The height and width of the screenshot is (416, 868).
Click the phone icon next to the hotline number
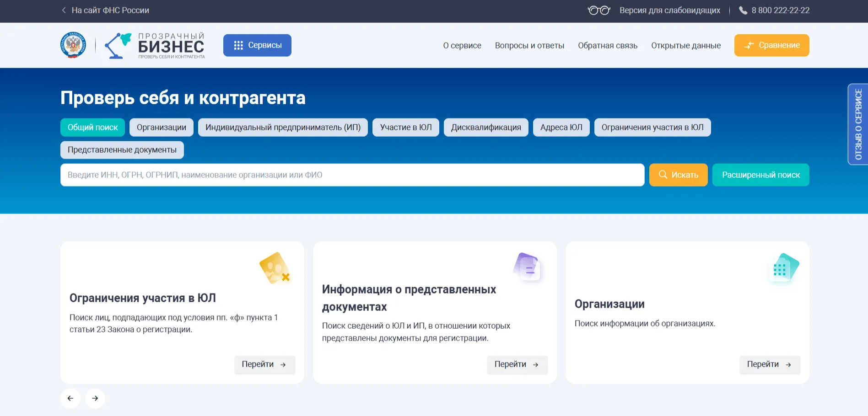coord(744,10)
